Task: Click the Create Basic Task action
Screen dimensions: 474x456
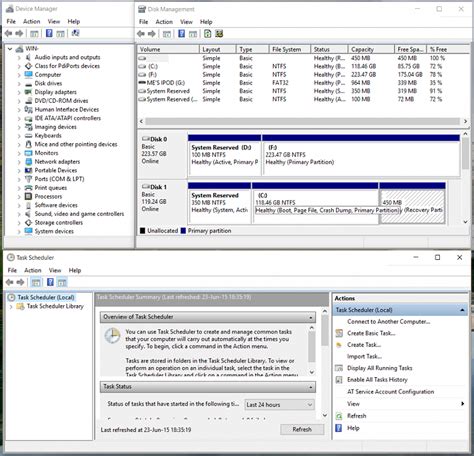Action: (x=371, y=333)
